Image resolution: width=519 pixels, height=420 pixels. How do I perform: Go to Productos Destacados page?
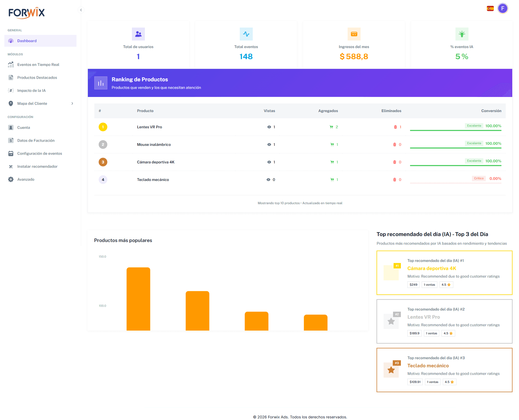coord(37,78)
